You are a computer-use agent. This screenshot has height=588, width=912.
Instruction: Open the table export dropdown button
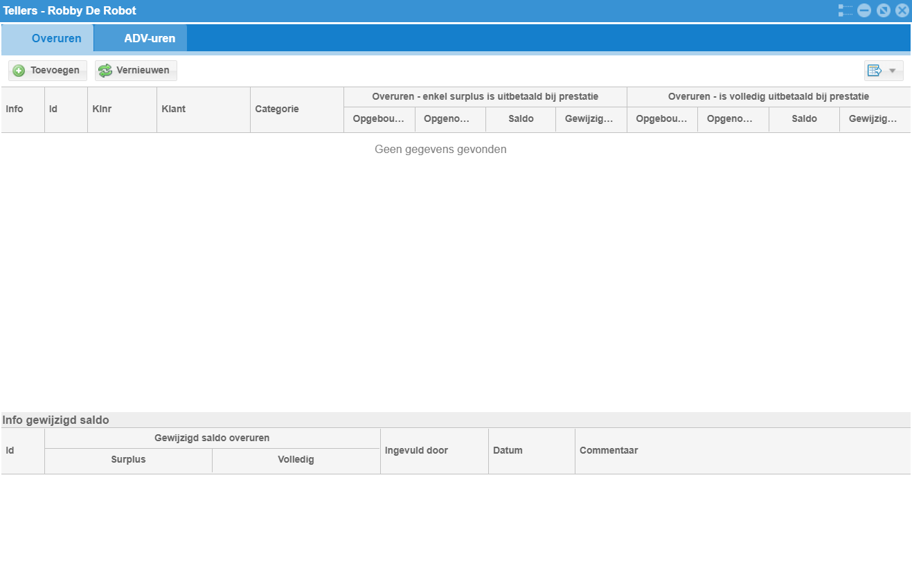(x=884, y=71)
